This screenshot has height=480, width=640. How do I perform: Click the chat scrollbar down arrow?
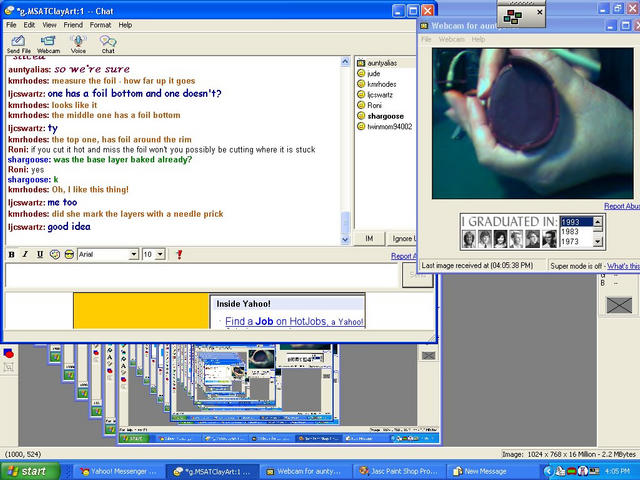point(345,240)
